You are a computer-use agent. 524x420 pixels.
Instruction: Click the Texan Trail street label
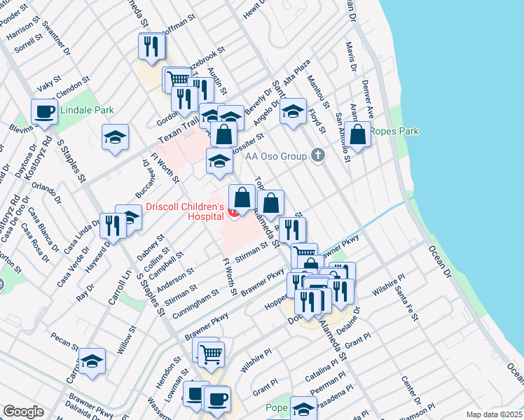point(178,131)
